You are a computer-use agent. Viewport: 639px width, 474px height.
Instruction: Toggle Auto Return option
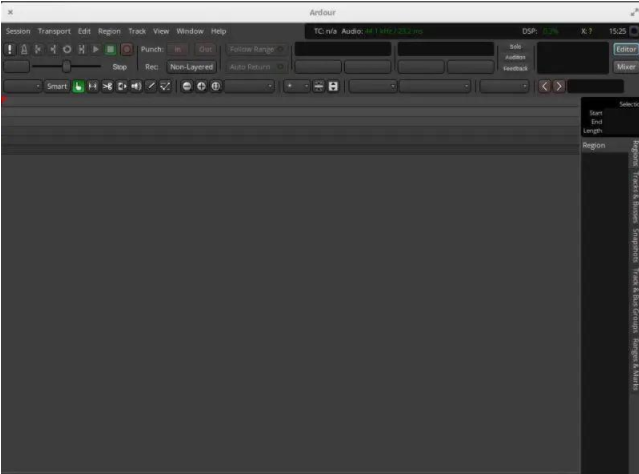click(256, 67)
